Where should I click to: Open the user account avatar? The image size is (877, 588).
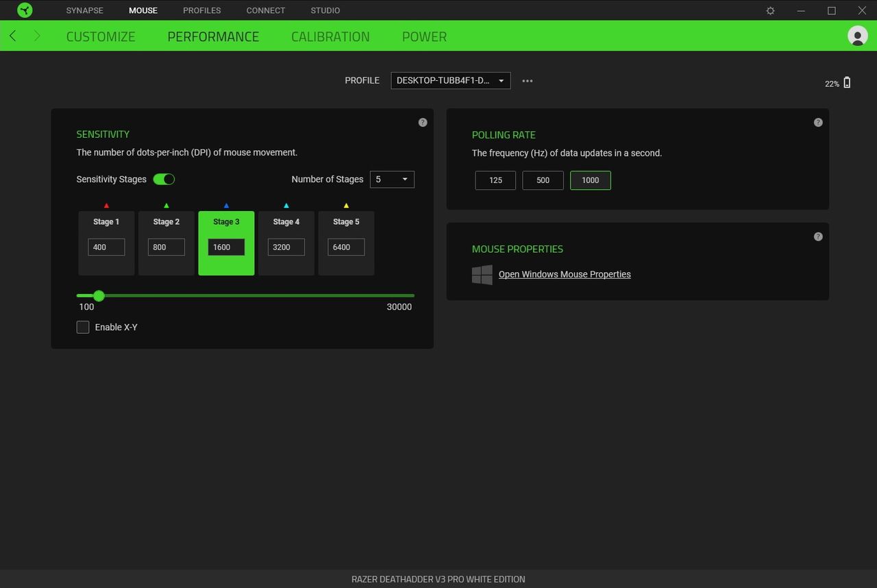click(x=857, y=36)
